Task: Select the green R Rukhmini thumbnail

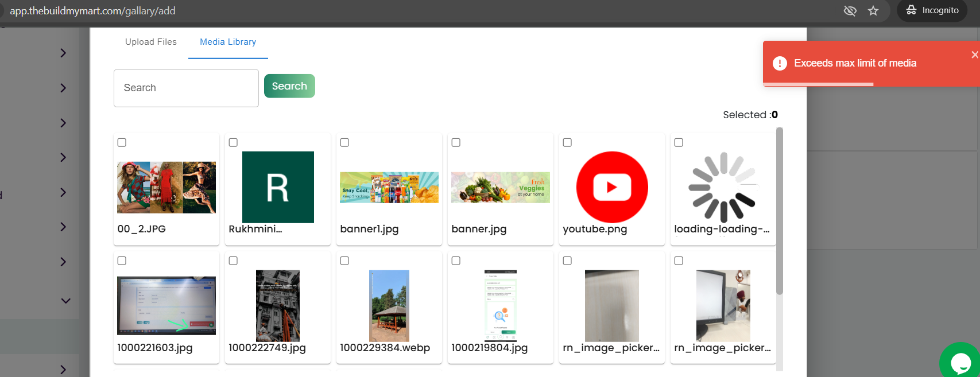Action: (278, 187)
